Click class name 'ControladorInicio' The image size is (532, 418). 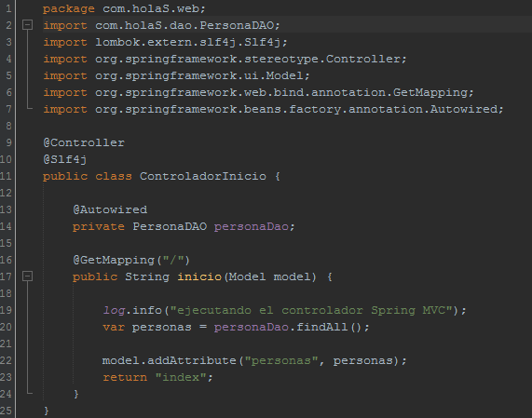tap(203, 176)
